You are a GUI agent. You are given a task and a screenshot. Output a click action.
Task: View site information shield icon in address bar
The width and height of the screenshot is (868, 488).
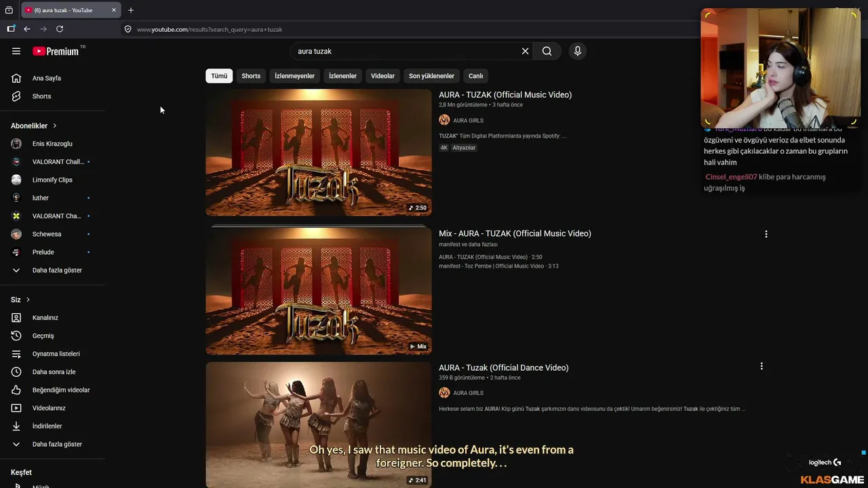click(127, 29)
